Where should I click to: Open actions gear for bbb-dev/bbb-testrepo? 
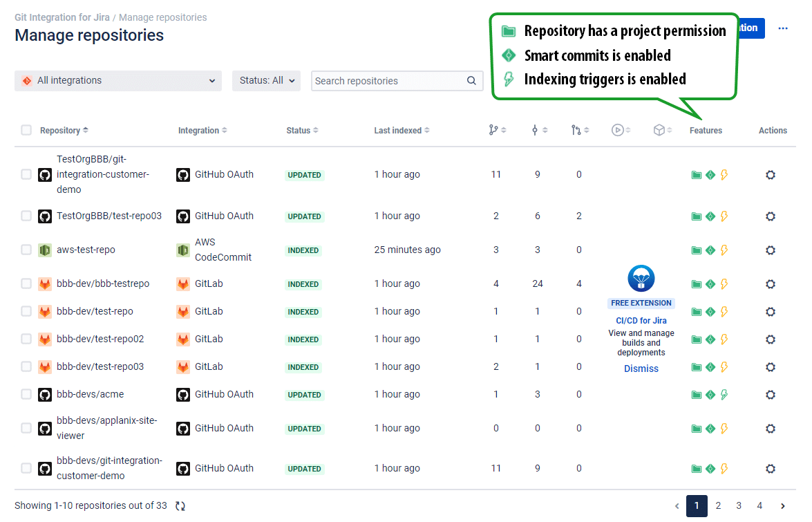tap(771, 284)
